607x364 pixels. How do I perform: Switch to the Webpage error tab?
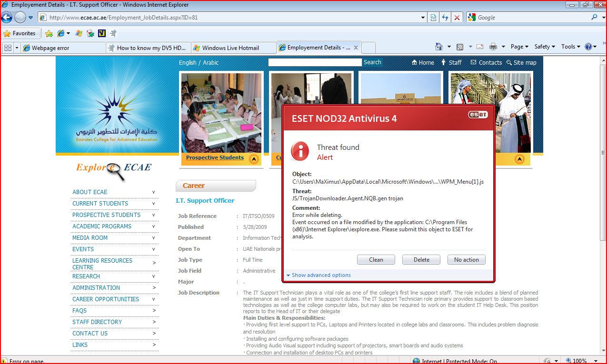[63, 48]
